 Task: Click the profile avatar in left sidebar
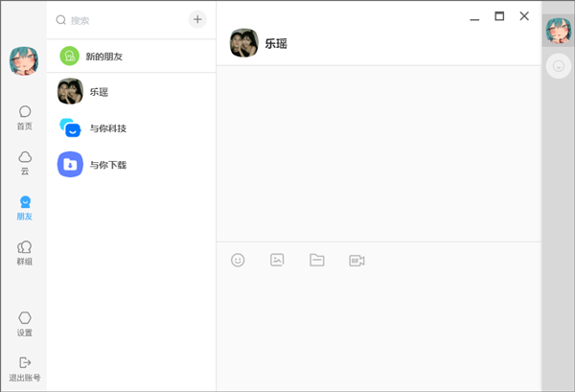point(24,61)
